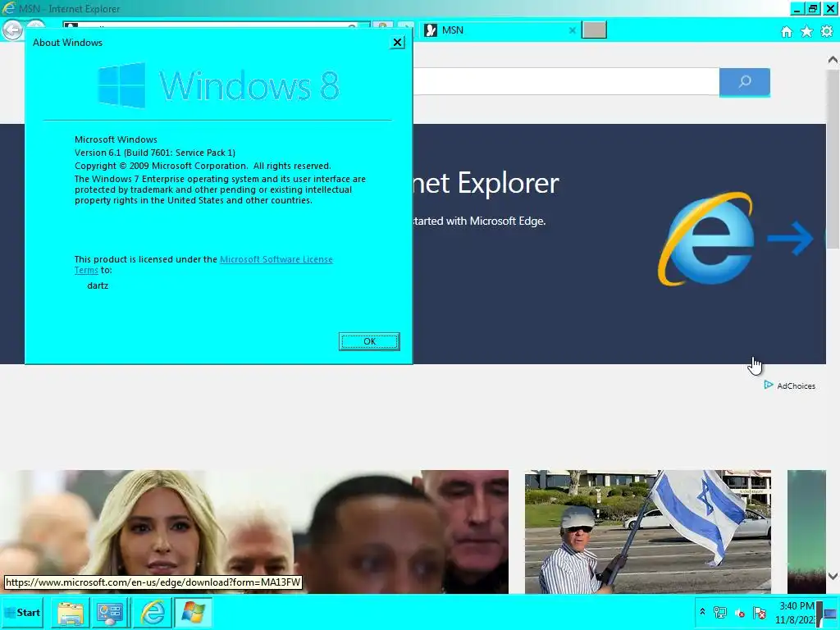Image resolution: width=840 pixels, height=630 pixels.
Task: Open the Microsoft Software License Terms link
Action: click(x=276, y=259)
